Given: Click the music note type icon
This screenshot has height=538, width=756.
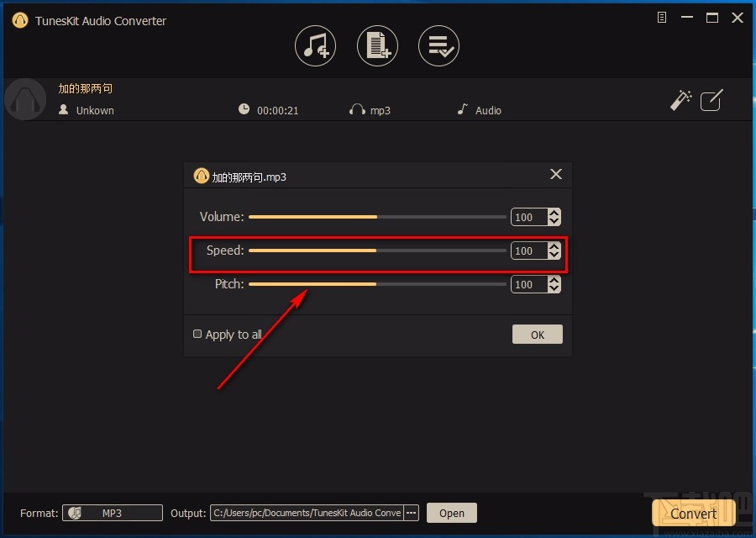Looking at the screenshot, I should (463, 109).
